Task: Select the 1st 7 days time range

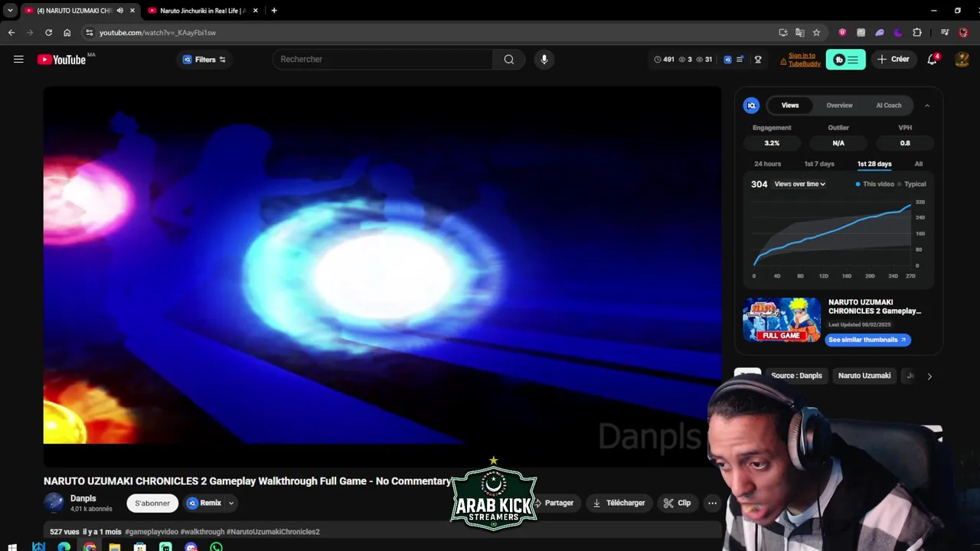Action: tap(819, 164)
